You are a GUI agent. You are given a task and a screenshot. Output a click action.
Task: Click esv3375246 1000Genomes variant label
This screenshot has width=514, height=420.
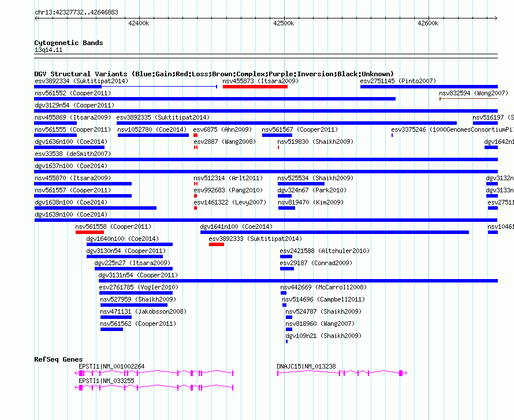coord(452,129)
